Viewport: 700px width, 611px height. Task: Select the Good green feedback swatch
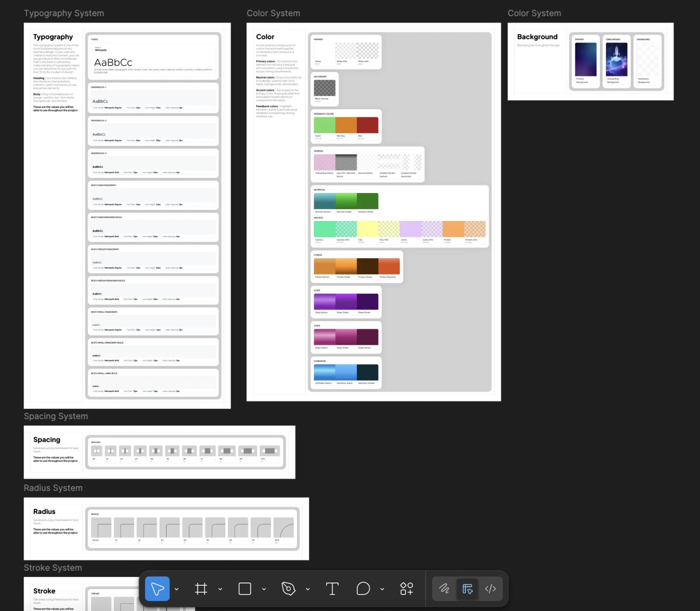[325, 125]
